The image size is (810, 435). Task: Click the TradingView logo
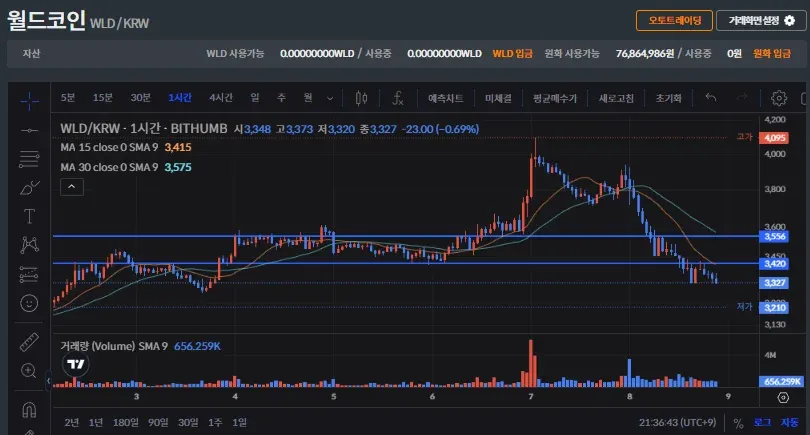[76, 364]
